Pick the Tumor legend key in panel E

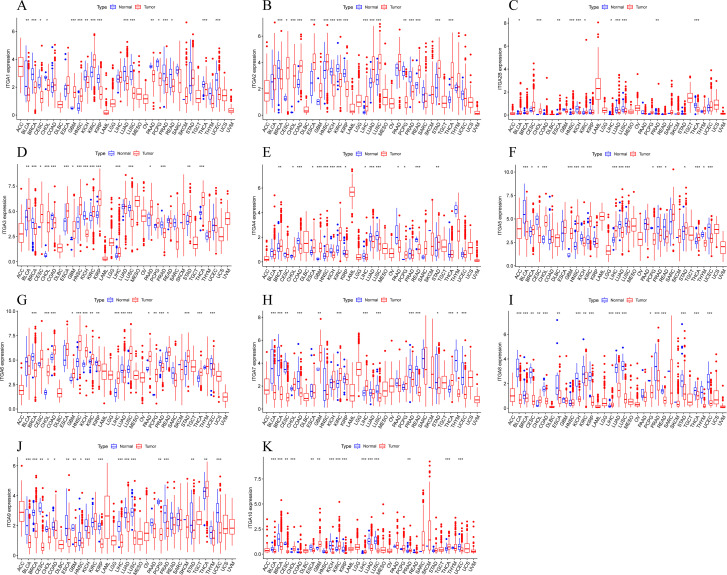(x=383, y=153)
